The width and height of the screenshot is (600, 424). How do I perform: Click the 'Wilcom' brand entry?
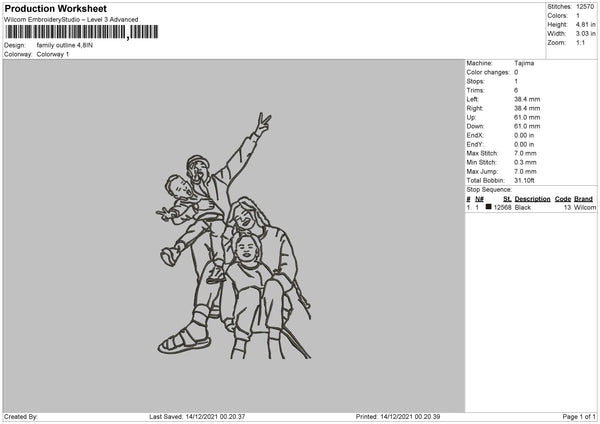tap(585, 207)
